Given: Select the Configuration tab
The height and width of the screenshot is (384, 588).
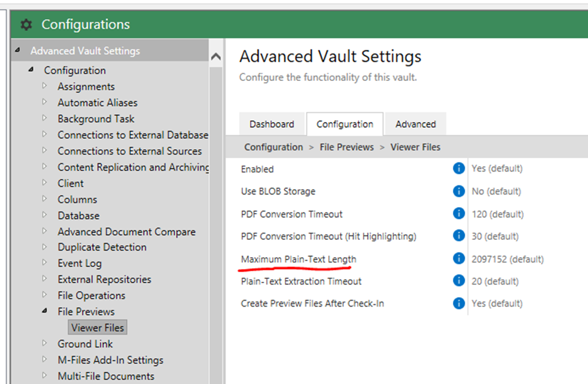Looking at the screenshot, I should [x=344, y=124].
